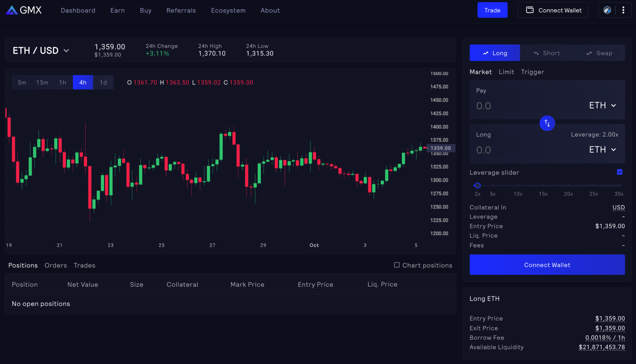Select the Long tab with rising chart icon

tap(495, 53)
